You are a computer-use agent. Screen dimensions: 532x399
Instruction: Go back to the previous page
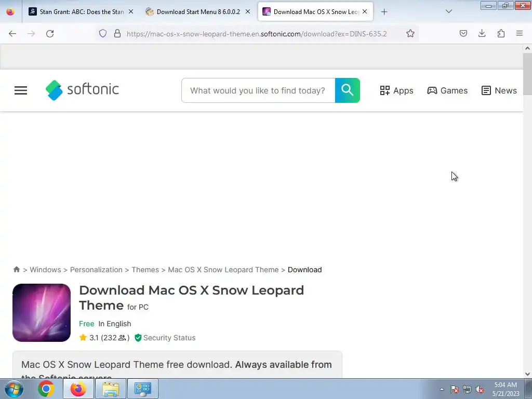tap(12, 34)
